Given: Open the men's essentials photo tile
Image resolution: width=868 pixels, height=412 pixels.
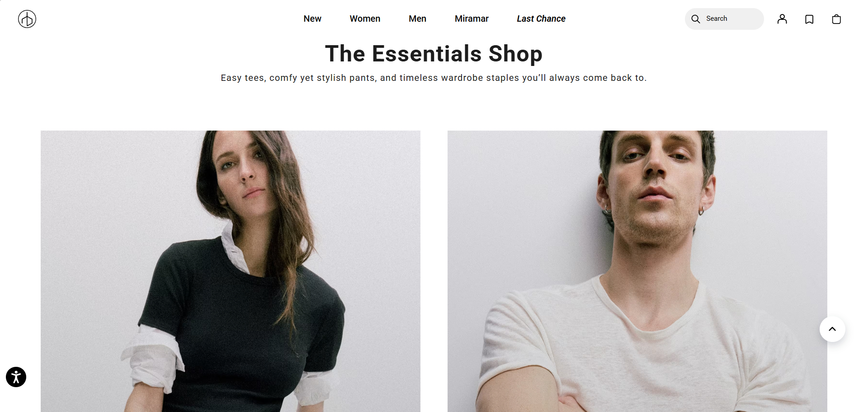Looking at the screenshot, I should tap(637, 271).
